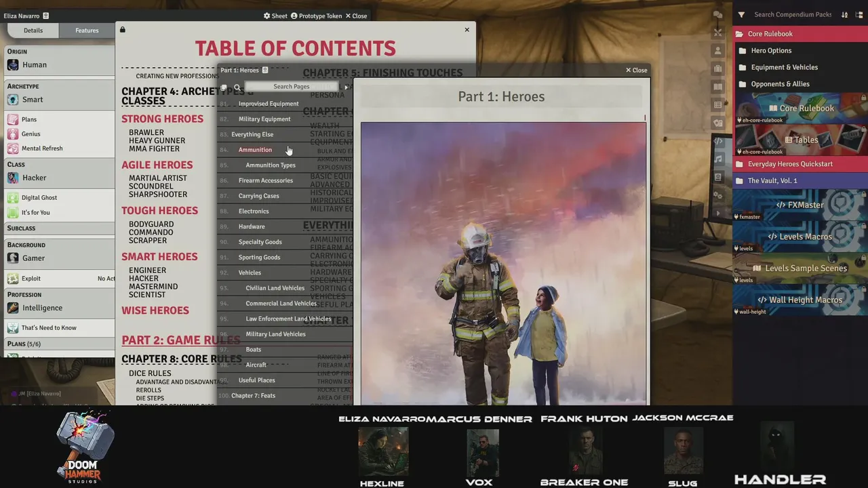The width and height of the screenshot is (868, 488).
Task: Open Chapter 7: Feats page
Action: pyautogui.click(x=253, y=396)
